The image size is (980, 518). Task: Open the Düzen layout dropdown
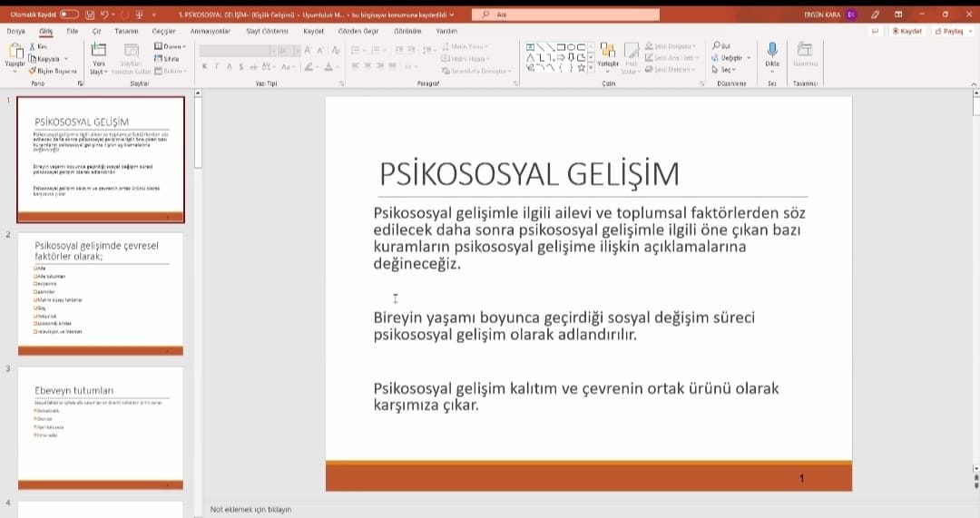[170, 46]
